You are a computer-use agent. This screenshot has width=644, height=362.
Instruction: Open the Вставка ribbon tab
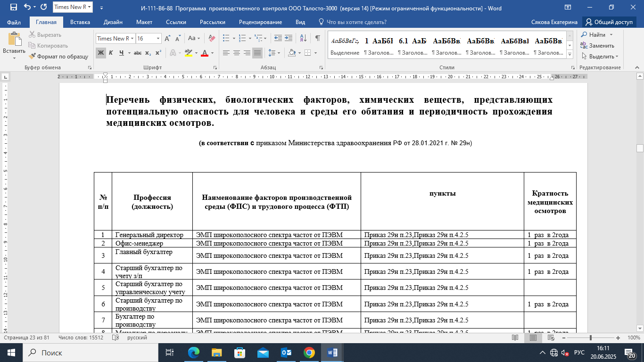[x=80, y=22]
